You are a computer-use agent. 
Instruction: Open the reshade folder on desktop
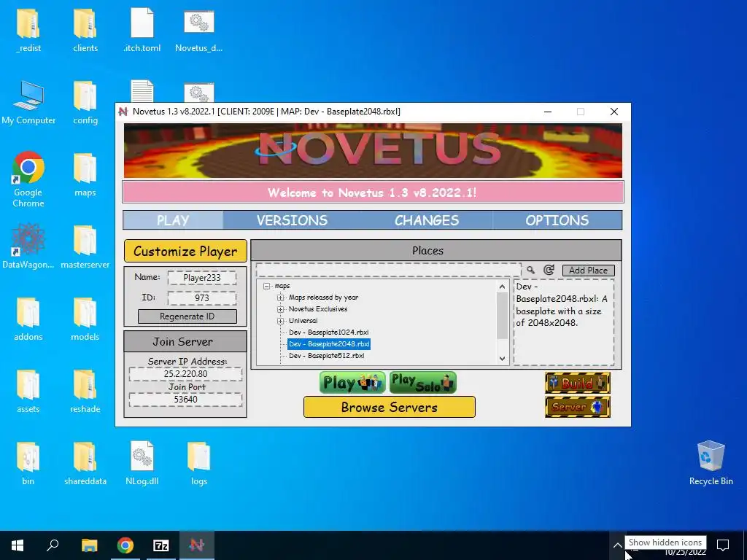pos(85,391)
